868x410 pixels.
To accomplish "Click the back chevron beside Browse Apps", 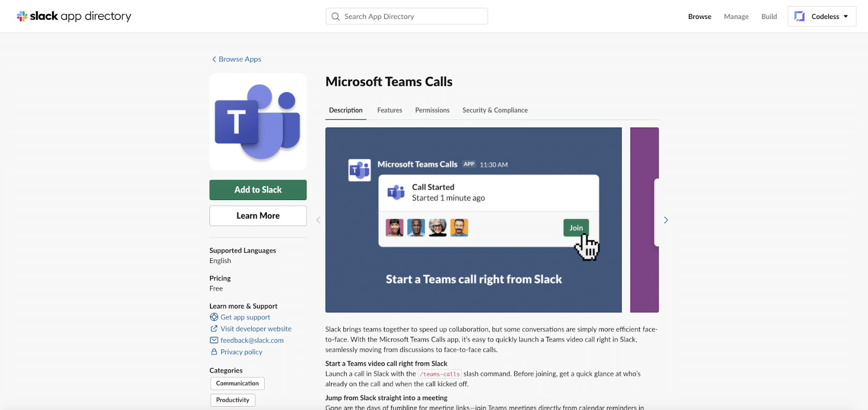I will tap(214, 59).
